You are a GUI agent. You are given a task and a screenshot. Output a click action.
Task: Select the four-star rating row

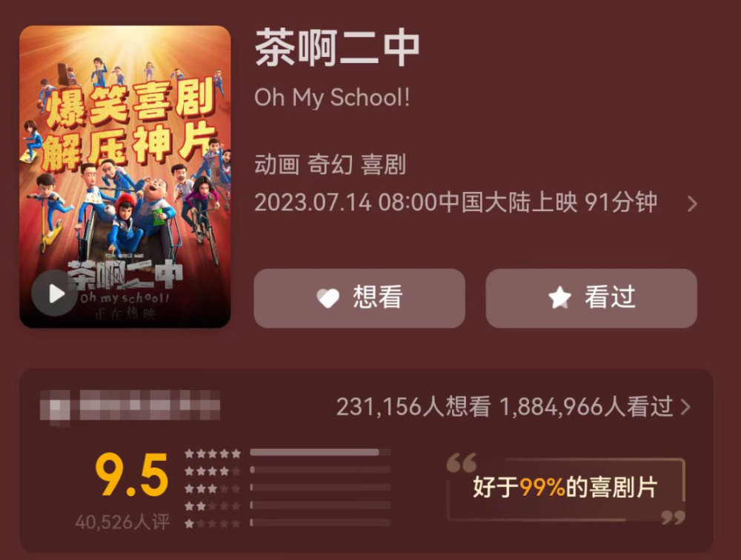pos(288,470)
